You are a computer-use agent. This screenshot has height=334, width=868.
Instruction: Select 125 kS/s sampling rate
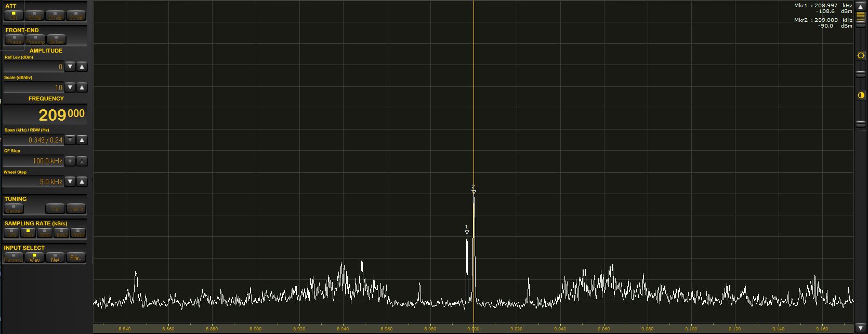pyautogui.click(x=11, y=233)
